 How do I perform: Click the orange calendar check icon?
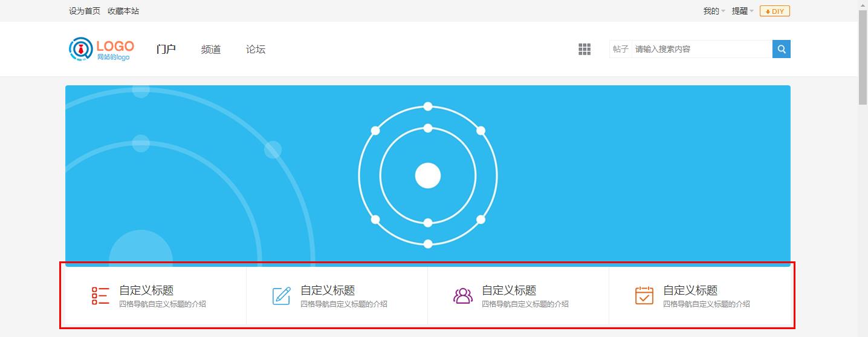coord(644,295)
